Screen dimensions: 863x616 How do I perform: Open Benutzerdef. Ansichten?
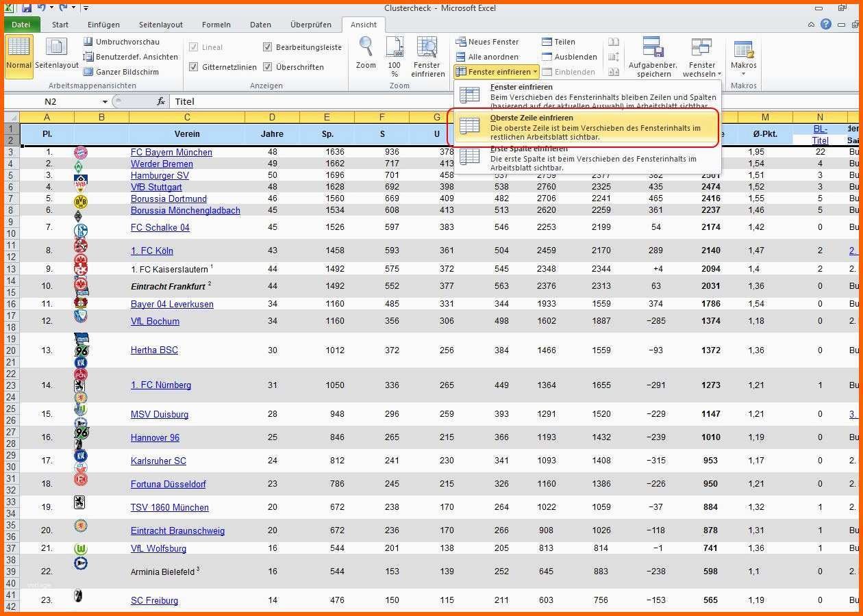coord(131,57)
